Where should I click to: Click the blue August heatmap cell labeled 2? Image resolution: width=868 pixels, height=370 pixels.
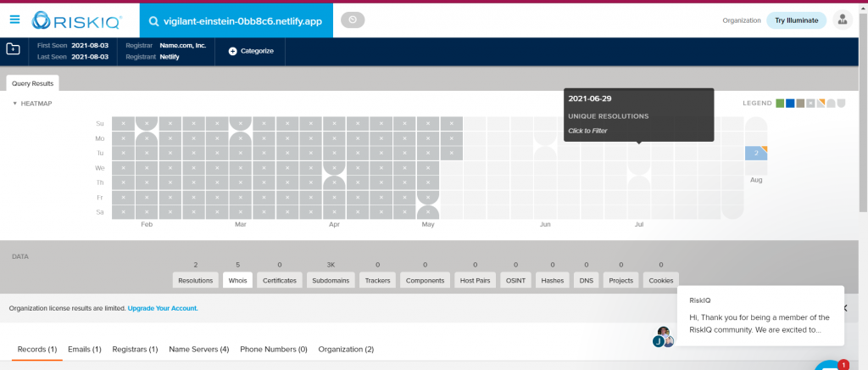[x=756, y=153]
